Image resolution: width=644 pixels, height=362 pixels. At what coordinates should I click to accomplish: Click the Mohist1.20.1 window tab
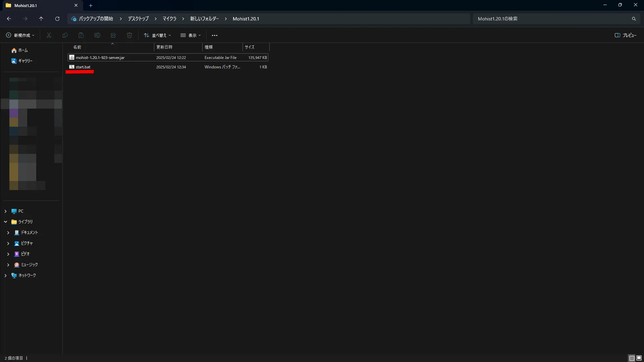point(42,5)
